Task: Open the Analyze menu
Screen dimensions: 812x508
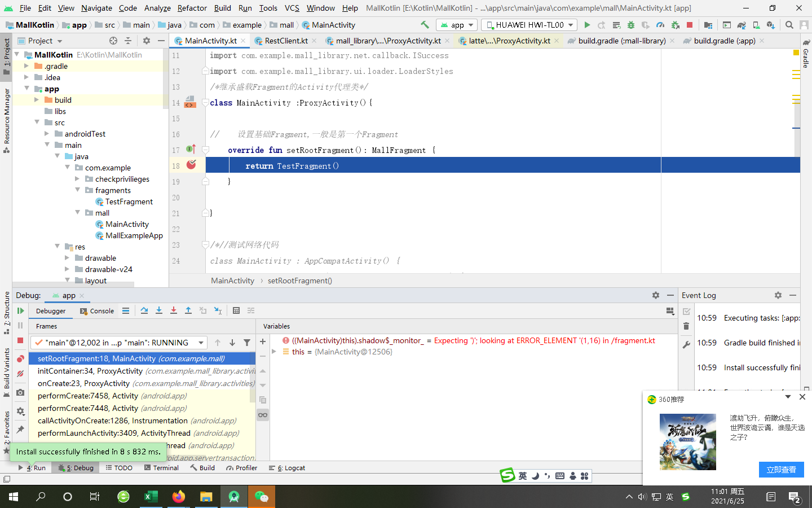Action: [x=157, y=8]
